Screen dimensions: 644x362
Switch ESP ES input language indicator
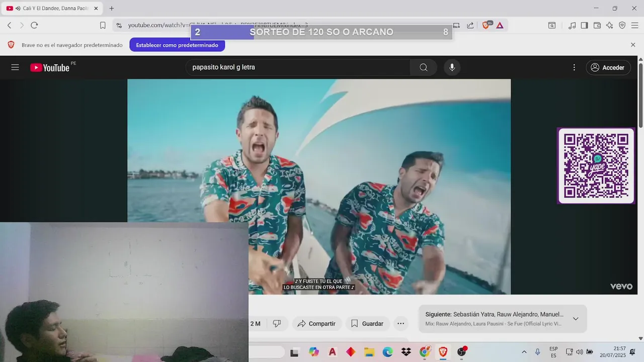pos(553,352)
